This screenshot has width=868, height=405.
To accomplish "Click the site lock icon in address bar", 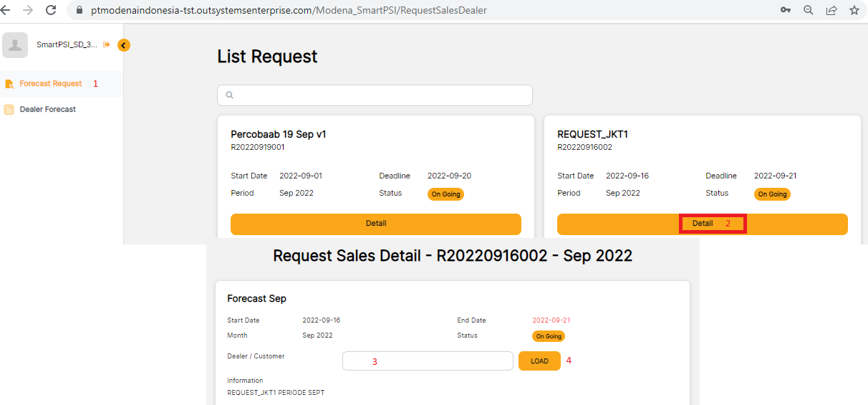I will coord(79,11).
